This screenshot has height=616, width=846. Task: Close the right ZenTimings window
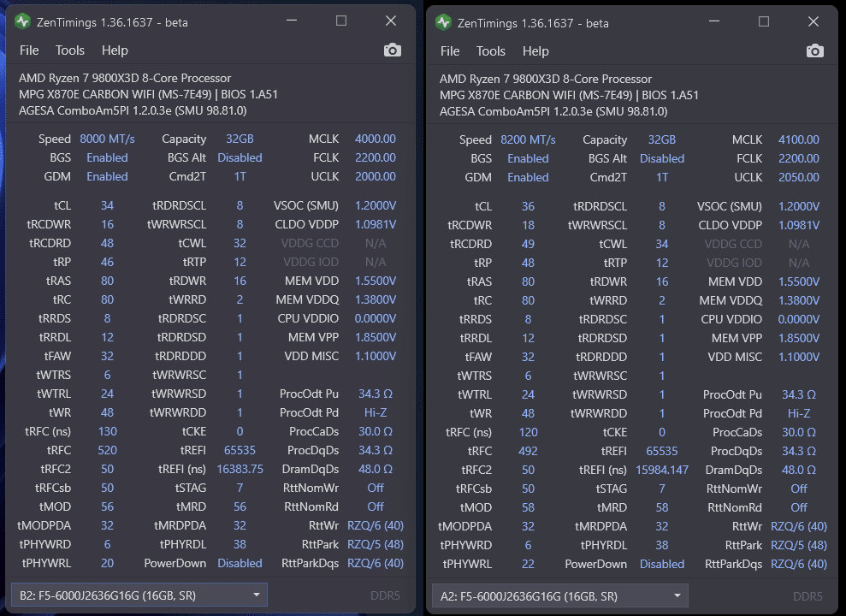pyautogui.click(x=812, y=22)
